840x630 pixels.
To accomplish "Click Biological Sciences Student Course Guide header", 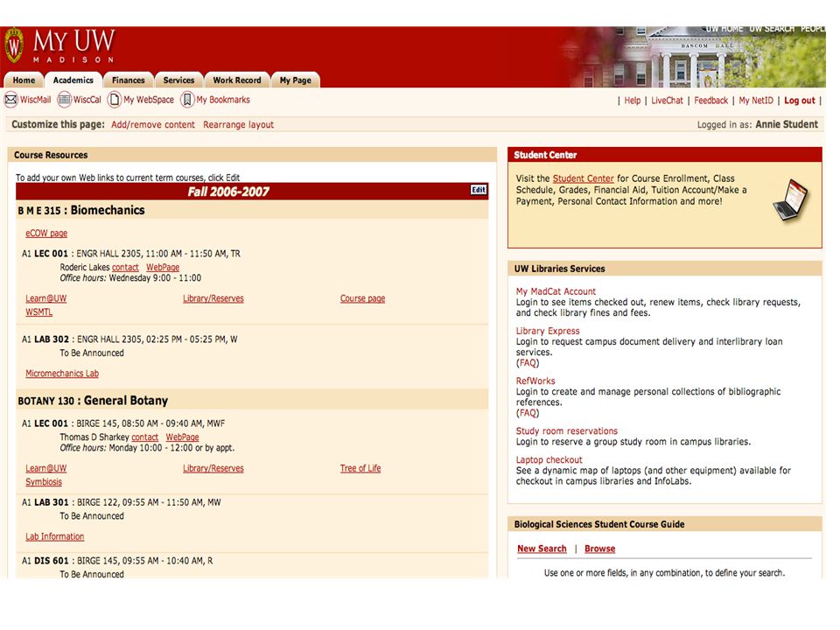I will coord(665,524).
